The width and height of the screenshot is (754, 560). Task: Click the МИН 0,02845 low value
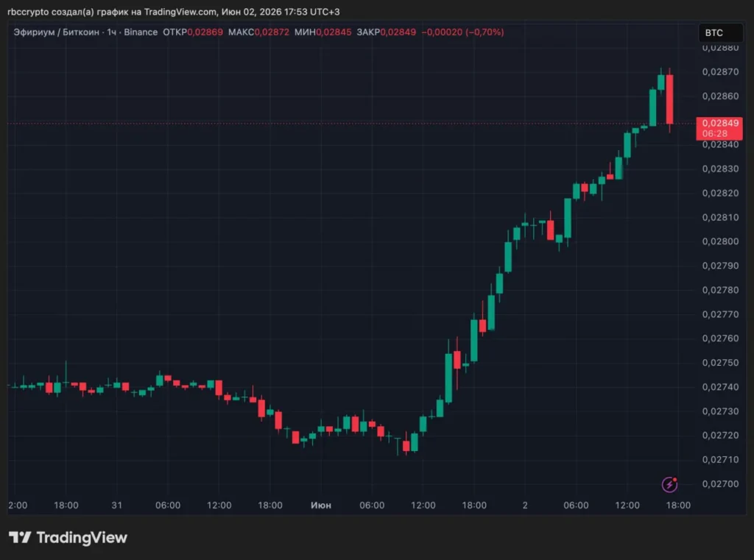click(323, 32)
